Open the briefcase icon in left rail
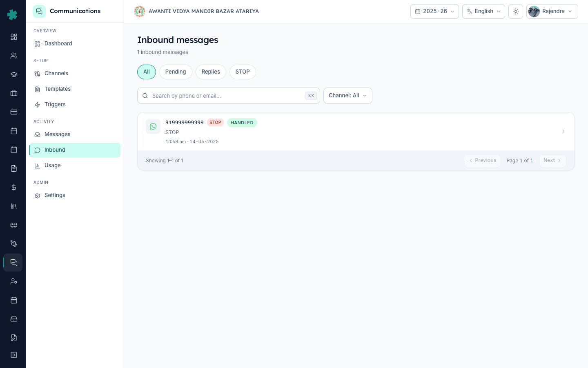 [14, 93]
